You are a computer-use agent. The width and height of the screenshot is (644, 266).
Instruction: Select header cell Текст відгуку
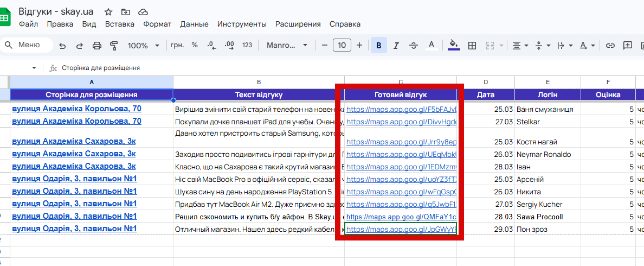pyautogui.click(x=259, y=95)
